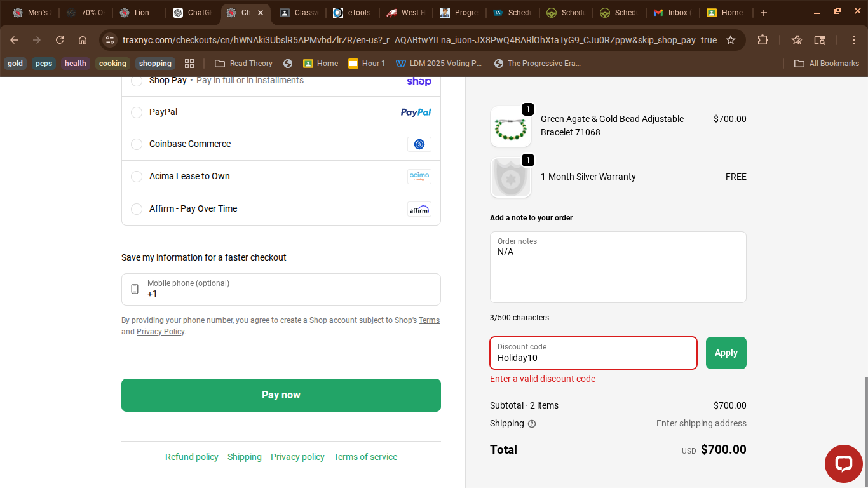Open the Refund policy link
The image size is (868, 488).
[192, 457]
